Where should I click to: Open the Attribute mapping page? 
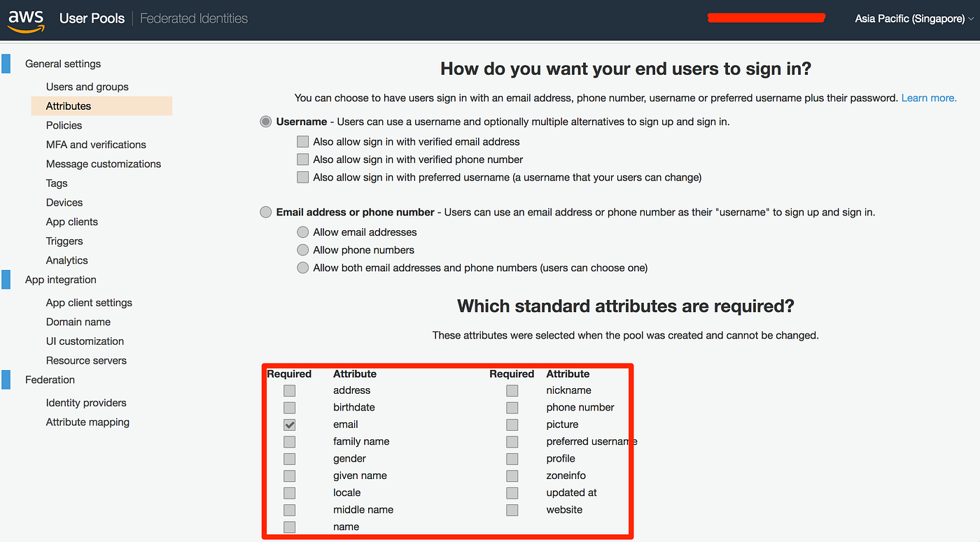87,422
